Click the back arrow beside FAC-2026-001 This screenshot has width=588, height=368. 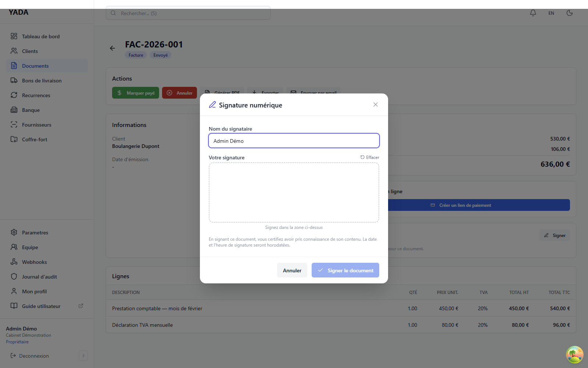pos(112,48)
